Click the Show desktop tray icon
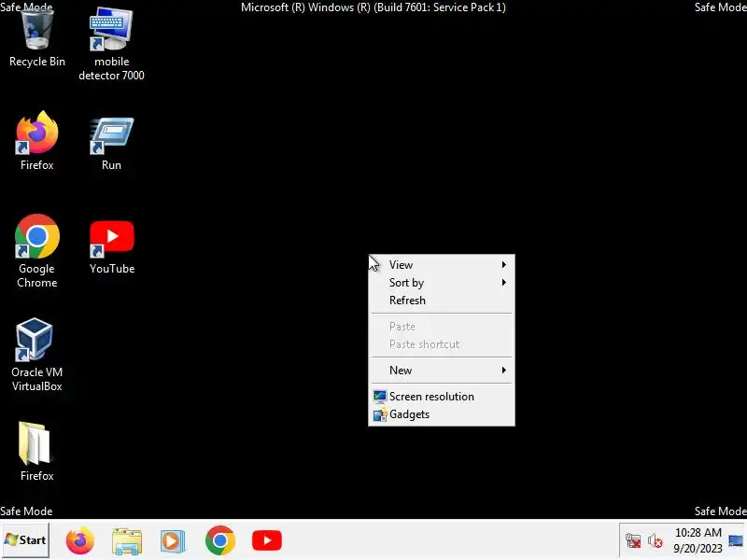This screenshot has height=560, width=747. pyautogui.click(x=736, y=541)
